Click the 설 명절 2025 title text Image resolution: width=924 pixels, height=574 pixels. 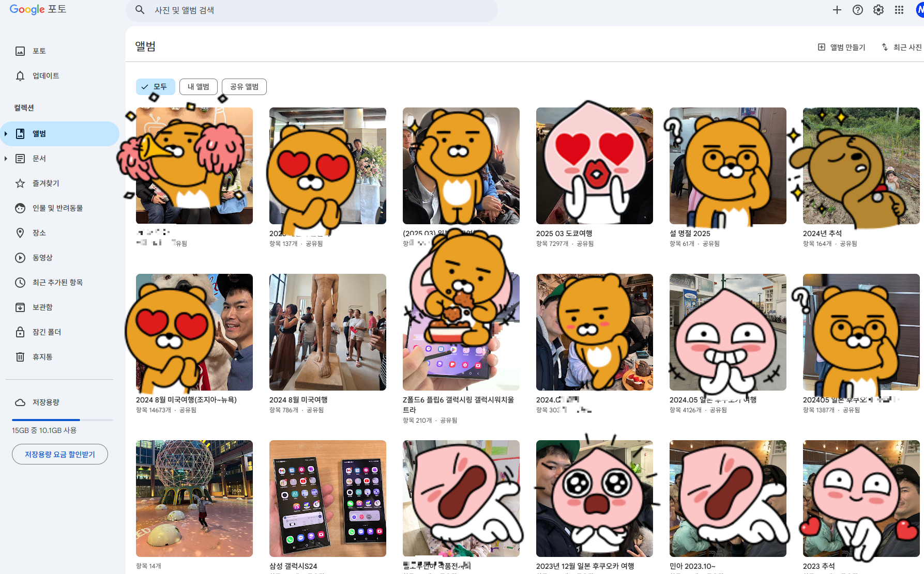(690, 234)
